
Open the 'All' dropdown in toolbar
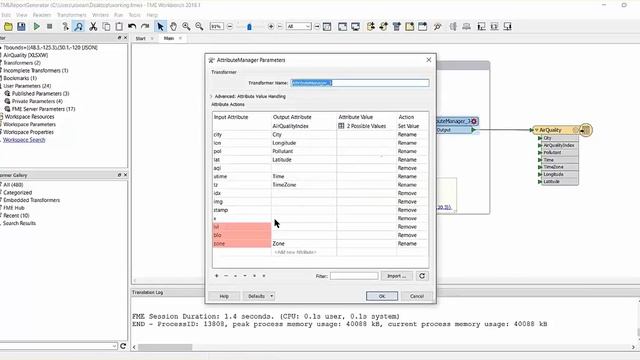coord(299,27)
